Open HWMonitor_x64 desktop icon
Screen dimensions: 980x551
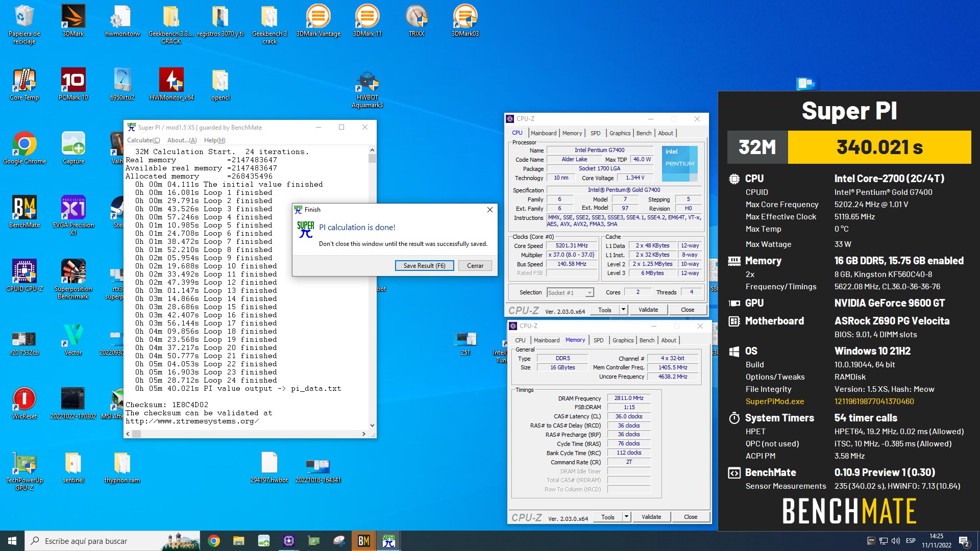(171, 84)
